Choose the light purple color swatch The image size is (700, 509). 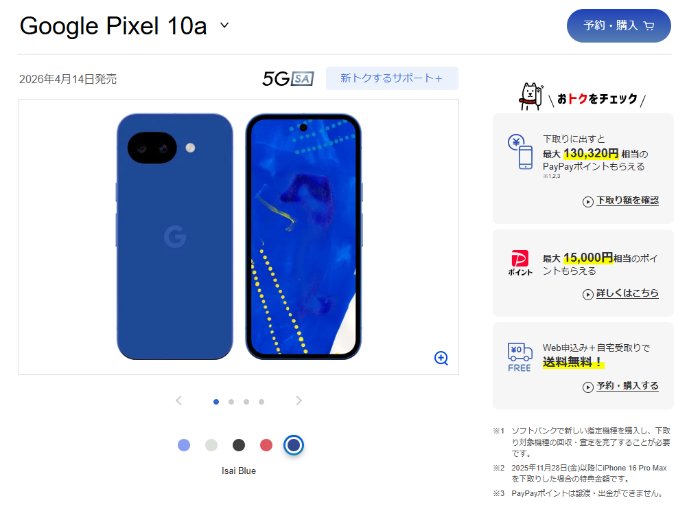[184, 445]
